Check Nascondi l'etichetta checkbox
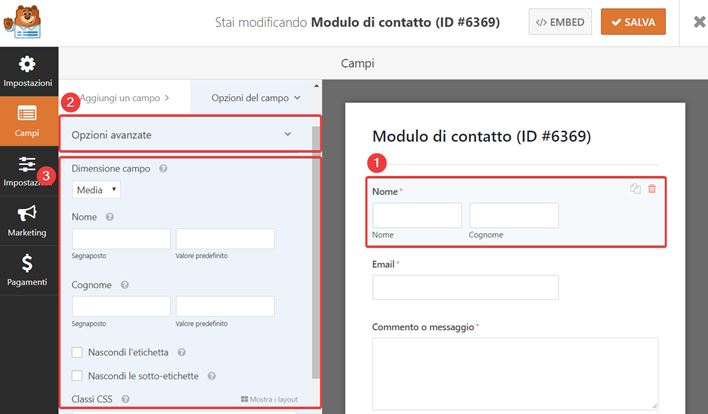The width and height of the screenshot is (708, 414). click(x=77, y=352)
